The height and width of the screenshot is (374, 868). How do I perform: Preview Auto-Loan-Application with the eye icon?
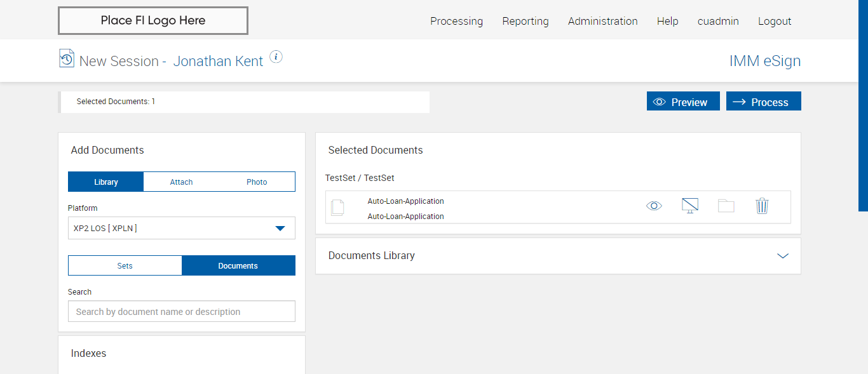tap(654, 206)
